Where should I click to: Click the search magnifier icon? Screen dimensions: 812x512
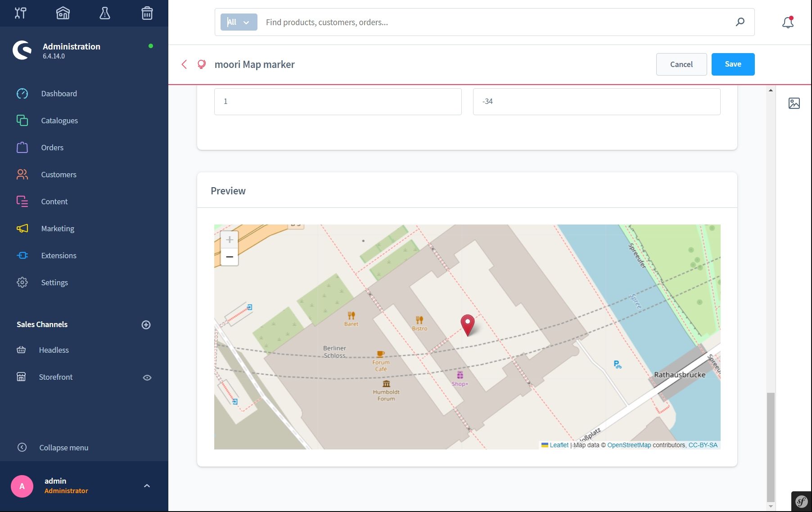click(x=740, y=22)
